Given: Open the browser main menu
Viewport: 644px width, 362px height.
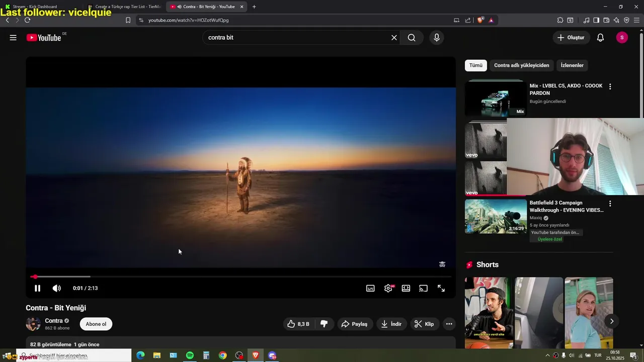Looking at the screenshot, I should pos(636,20).
